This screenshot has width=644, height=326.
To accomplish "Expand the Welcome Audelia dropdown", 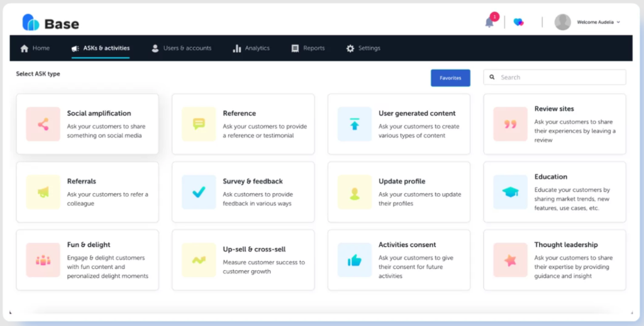I will [599, 22].
